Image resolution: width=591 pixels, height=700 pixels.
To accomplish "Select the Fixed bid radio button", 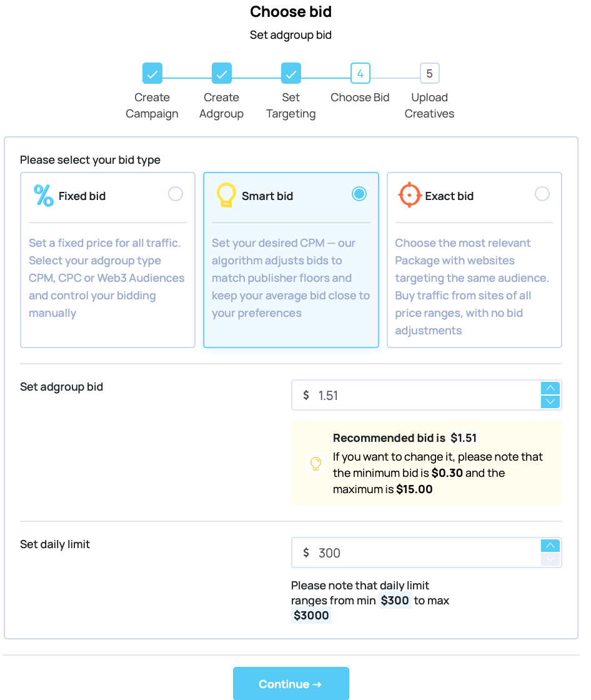I will pos(176,194).
